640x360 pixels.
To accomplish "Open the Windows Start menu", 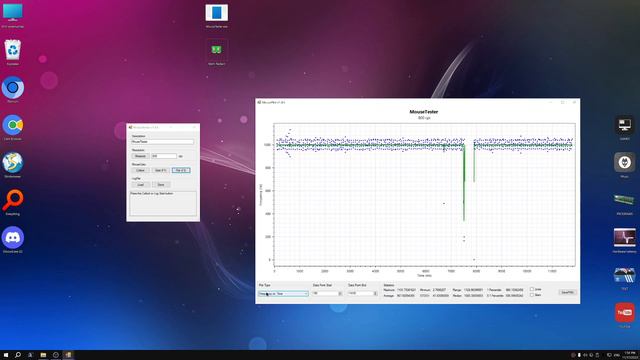I will coord(6,355).
